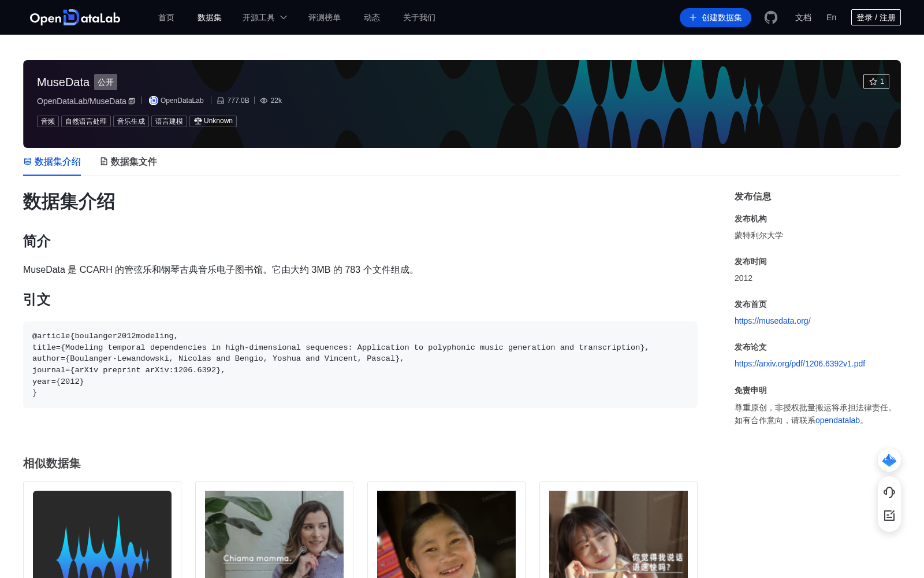The height and width of the screenshot is (578, 924).
Task: Click the 777.0B storage size icon
Action: point(221,101)
